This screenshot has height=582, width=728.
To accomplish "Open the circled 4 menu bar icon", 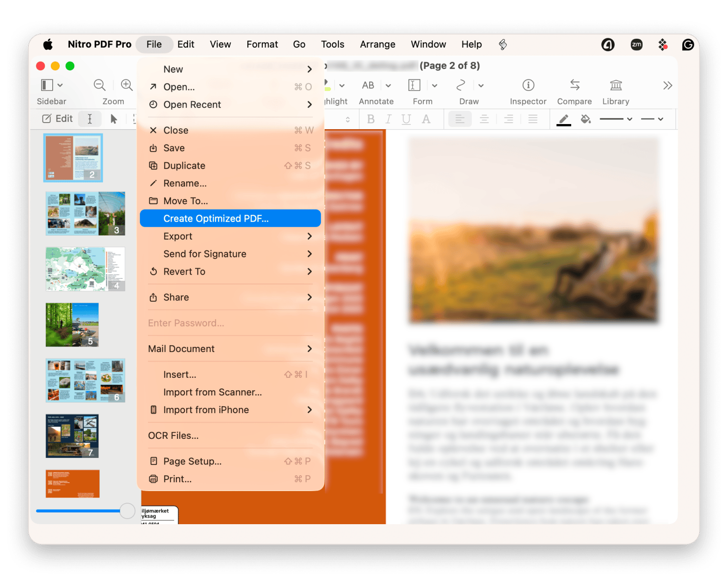I will pos(608,44).
